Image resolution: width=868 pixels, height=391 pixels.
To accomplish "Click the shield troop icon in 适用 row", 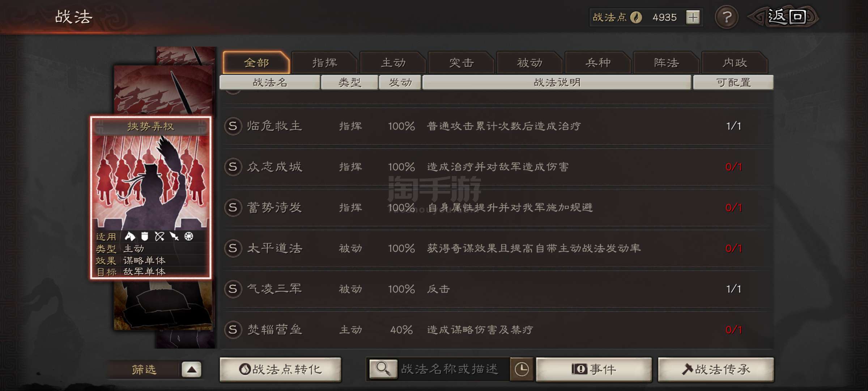I will (145, 236).
